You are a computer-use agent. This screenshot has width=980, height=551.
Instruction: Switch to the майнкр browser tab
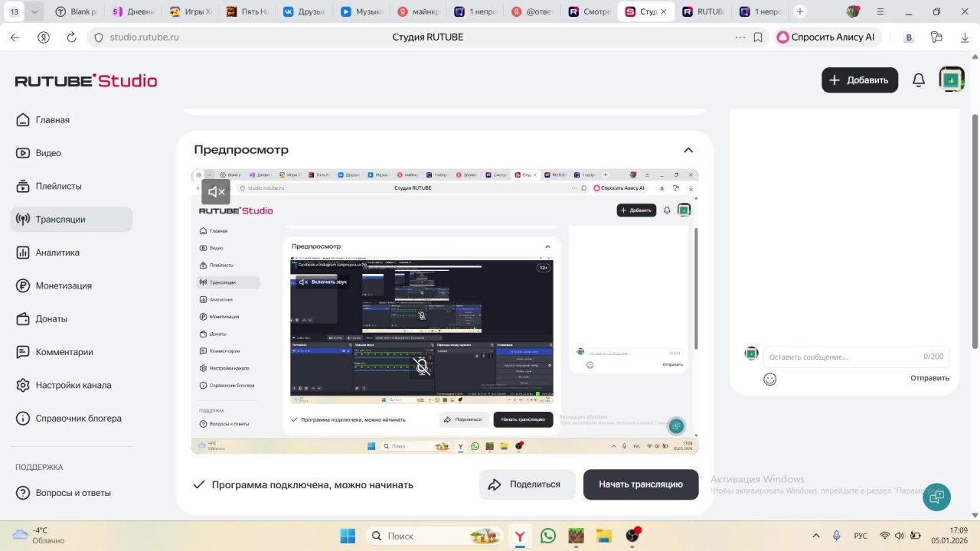[x=419, y=11]
